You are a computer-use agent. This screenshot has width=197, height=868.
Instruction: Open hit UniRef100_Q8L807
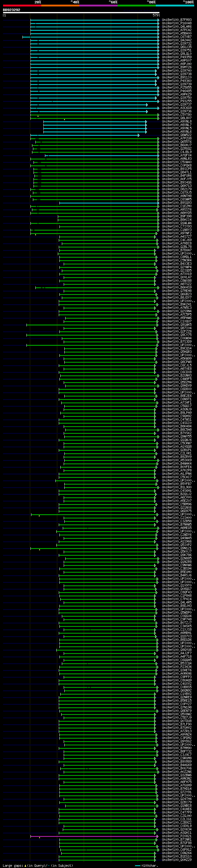[177, 118]
